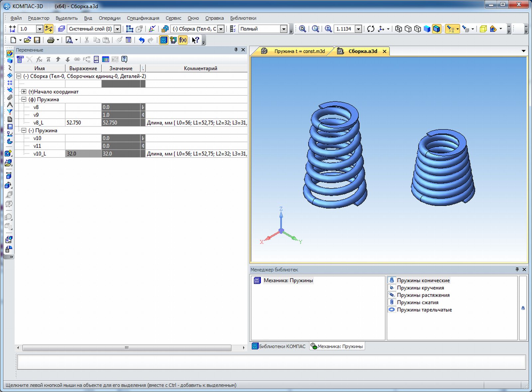This screenshot has width=532, height=392.
Task: Click the Rotate view icon
Action: coord(371,29)
